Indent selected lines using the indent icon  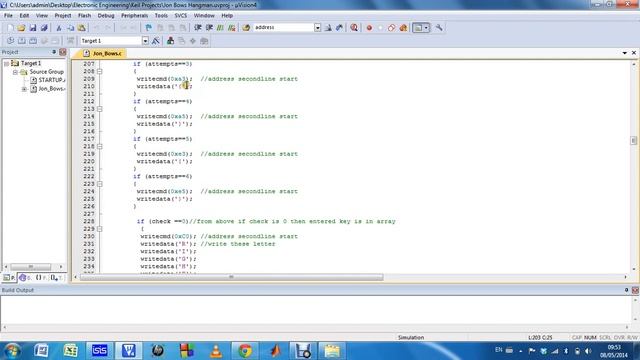pyautogui.click(x=198, y=28)
